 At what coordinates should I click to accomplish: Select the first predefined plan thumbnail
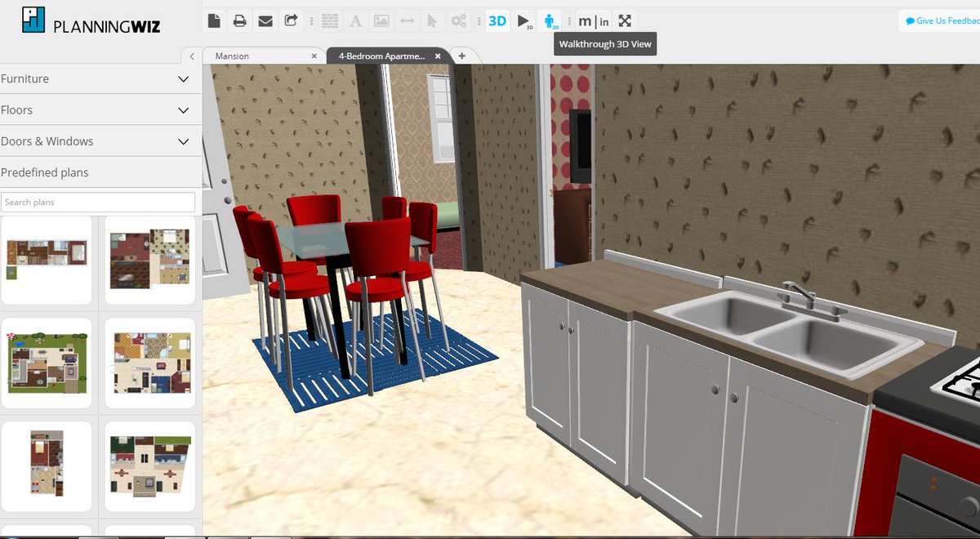point(47,261)
